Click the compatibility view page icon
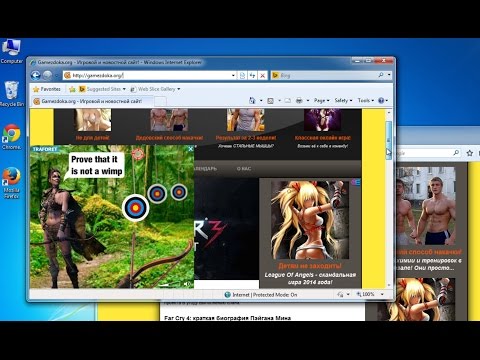The height and width of the screenshot is (360, 480). coord(242,75)
